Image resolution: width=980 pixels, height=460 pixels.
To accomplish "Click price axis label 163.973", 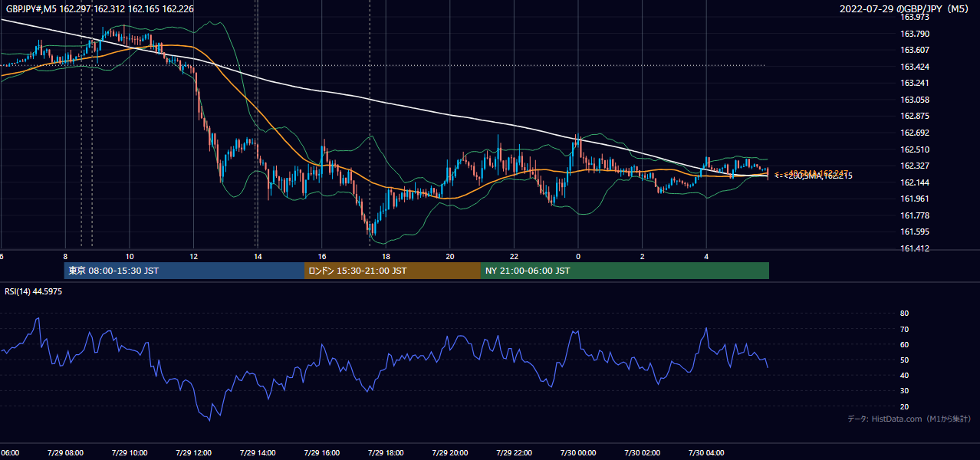I will pyautogui.click(x=915, y=17).
